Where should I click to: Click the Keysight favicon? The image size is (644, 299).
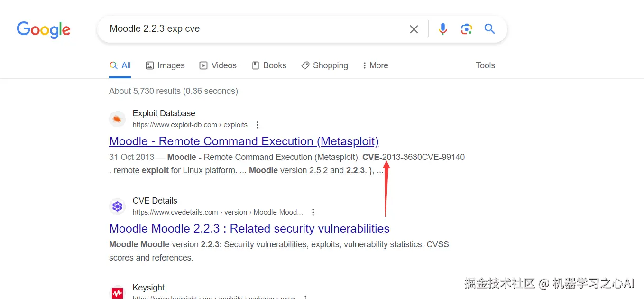(x=118, y=293)
